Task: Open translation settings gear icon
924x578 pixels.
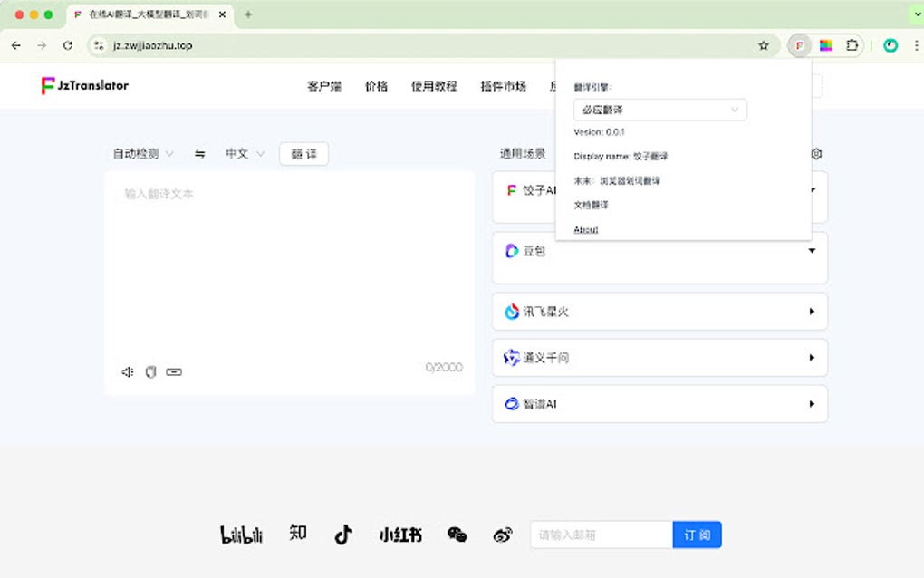Action: pyautogui.click(x=816, y=154)
